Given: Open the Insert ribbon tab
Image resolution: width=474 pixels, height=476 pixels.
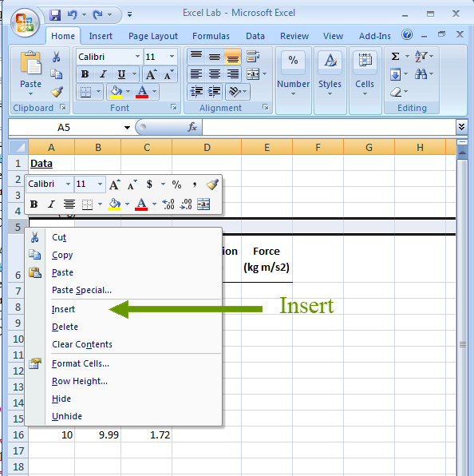Looking at the screenshot, I should [101, 36].
